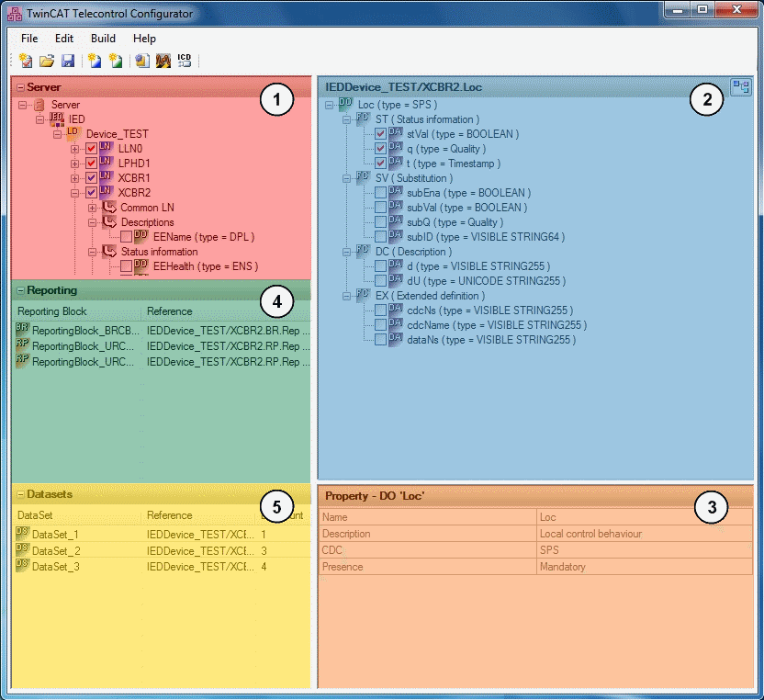The height and width of the screenshot is (700, 764).
Task: Uncheck the LLN0 logical node checkbox
Action: pos(91,149)
